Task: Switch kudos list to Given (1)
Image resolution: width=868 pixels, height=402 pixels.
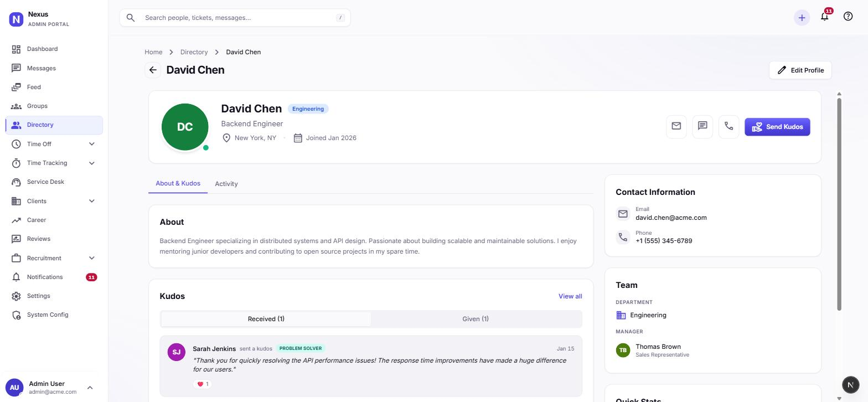Action: (x=476, y=319)
